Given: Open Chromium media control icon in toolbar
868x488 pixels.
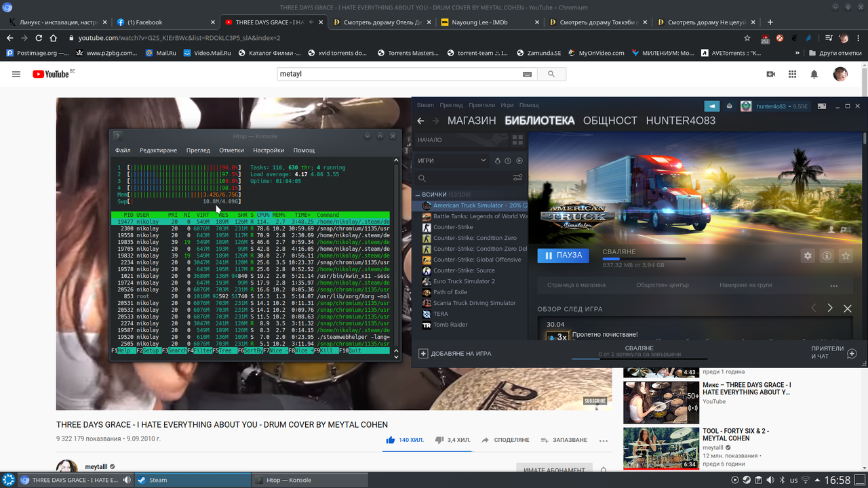Looking at the screenshot, I should pos(828,38).
